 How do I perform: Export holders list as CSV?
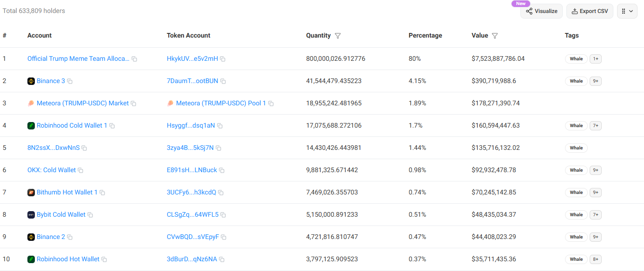(x=589, y=11)
